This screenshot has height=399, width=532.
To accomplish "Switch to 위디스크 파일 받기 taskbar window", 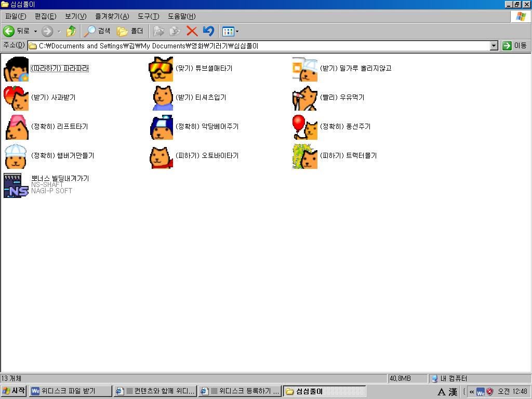I will pos(71,391).
